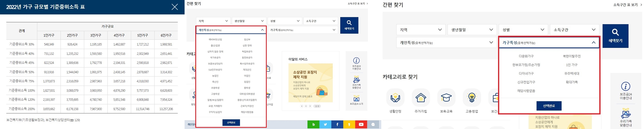Choose 신규전입가구 in the 가구특성 list
Viewport: 644px width, 129px height.
point(526,82)
